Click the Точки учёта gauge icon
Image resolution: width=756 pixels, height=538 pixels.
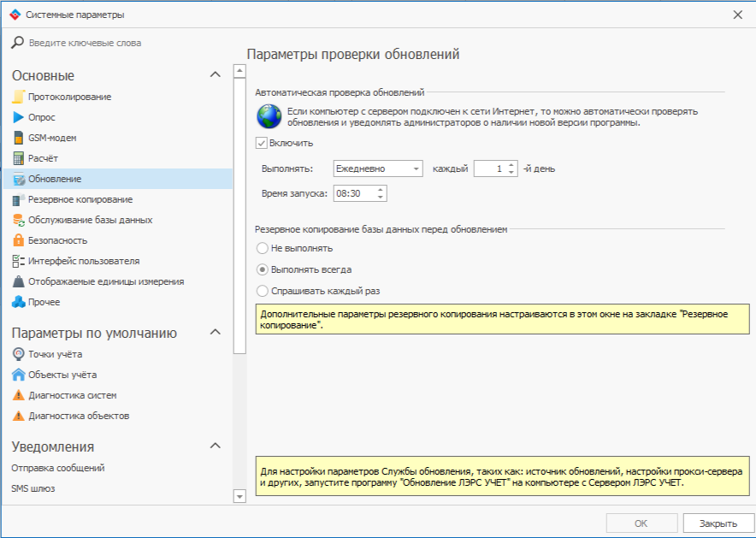click(x=18, y=354)
